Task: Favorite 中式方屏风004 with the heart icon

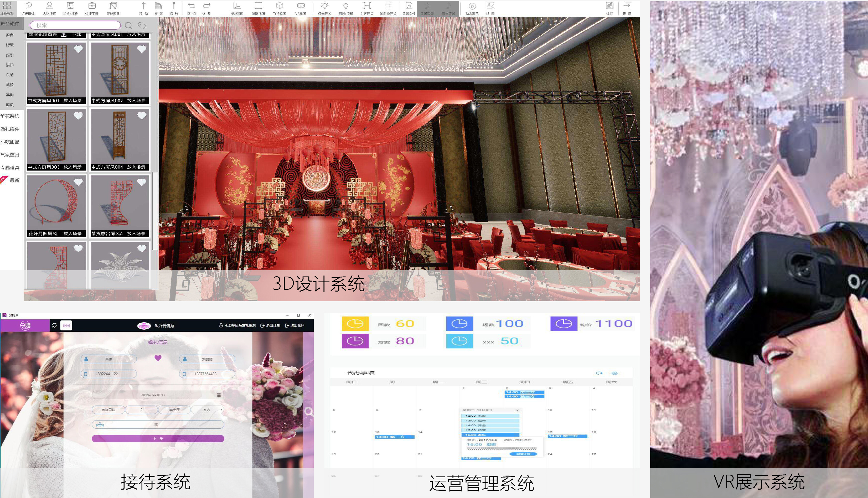Action: [142, 116]
